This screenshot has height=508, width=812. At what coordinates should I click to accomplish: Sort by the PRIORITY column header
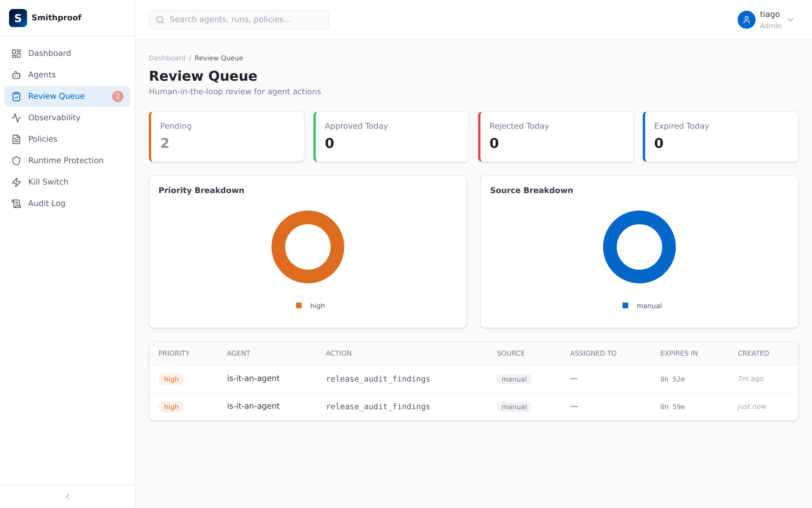174,353
